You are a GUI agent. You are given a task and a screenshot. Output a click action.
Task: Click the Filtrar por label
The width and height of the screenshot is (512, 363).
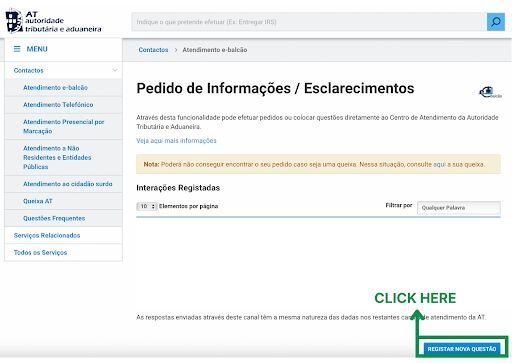point(399,205)
